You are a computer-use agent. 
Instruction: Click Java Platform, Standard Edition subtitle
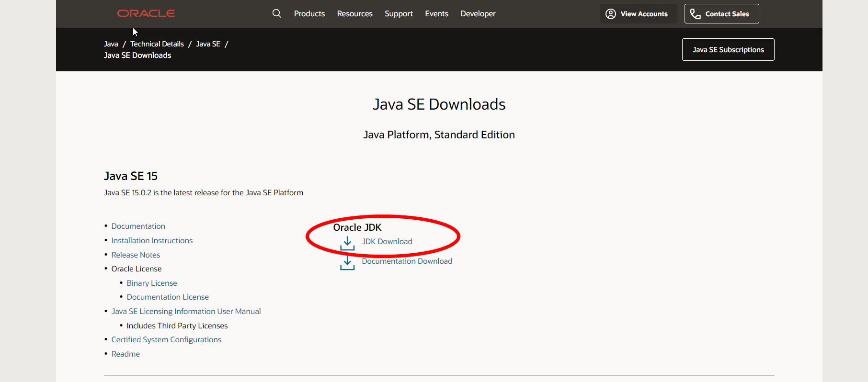point(439,135)
